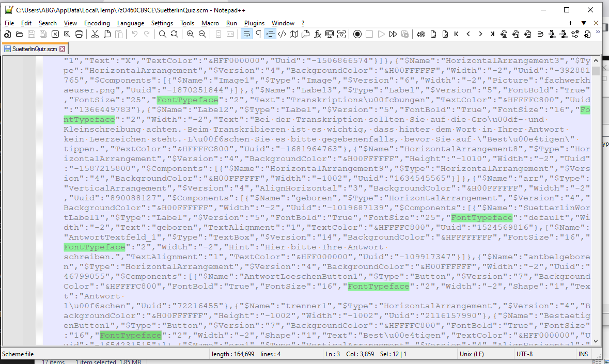This screenshot has height=364, width=609.
Task: Open the Function List (fx) panel
Action: [x=318, y=34]
